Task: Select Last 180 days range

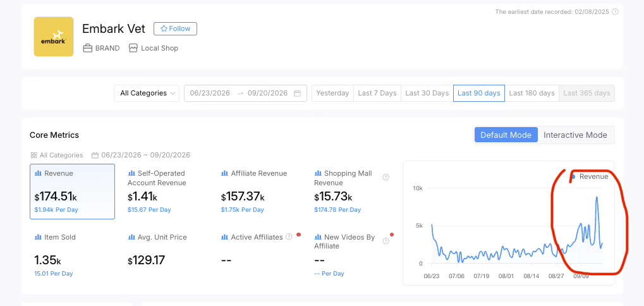Action: click(532, 93)
